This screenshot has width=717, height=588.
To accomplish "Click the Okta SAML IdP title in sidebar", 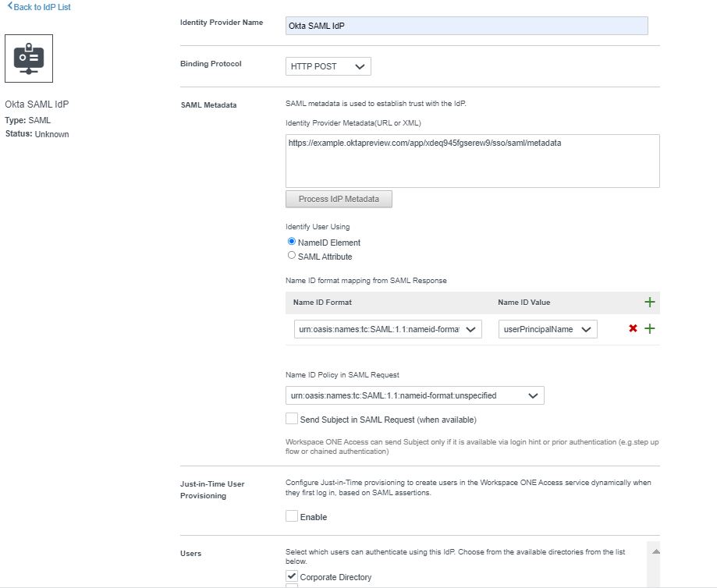I will (37, 104).
